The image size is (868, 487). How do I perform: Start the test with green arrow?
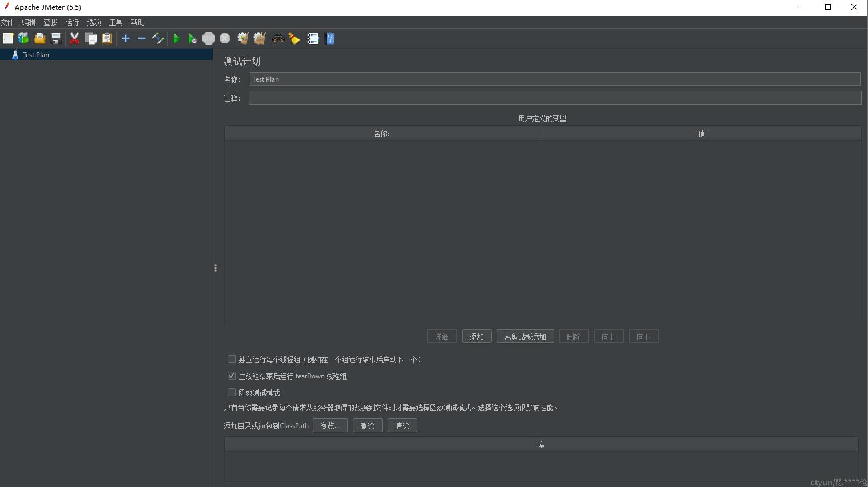click(x=177, y=38)
